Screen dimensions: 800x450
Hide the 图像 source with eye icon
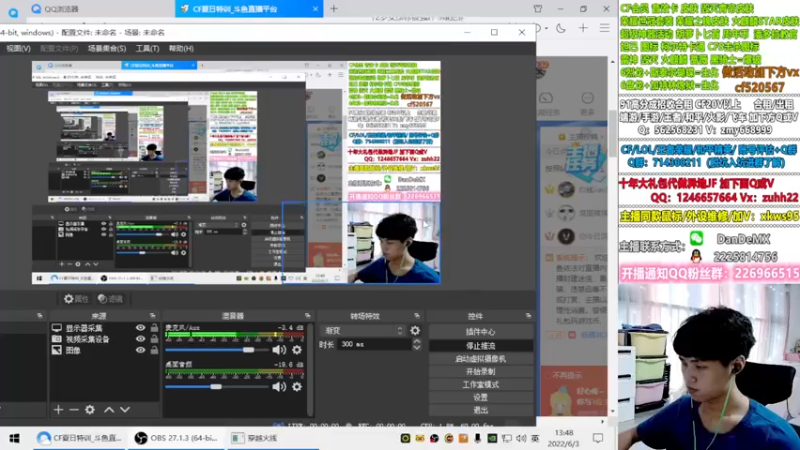(140, 350)
